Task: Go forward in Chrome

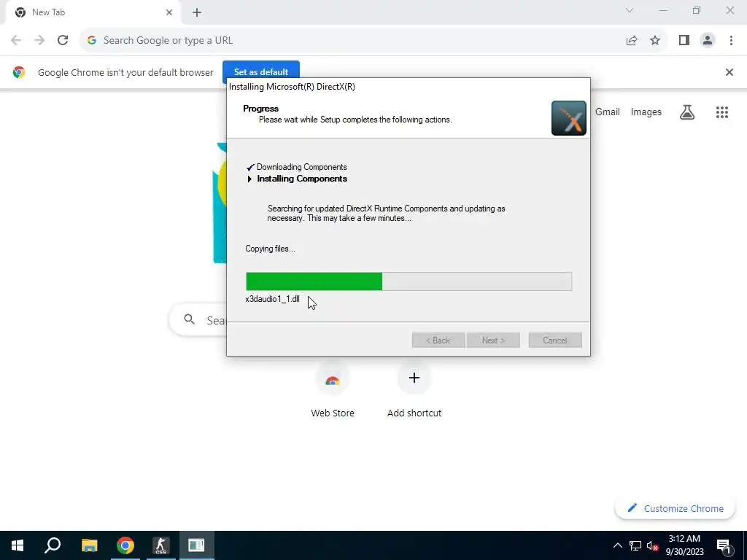Action: [x=39, y=41]
